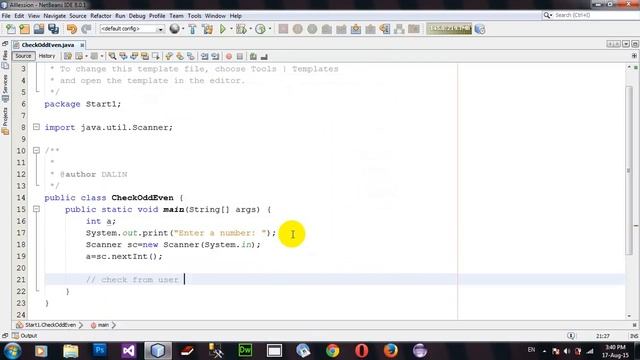Collapse the import statement fold at line 8
The height and width of the screenshot is (360, 640).
pos(36,127)
